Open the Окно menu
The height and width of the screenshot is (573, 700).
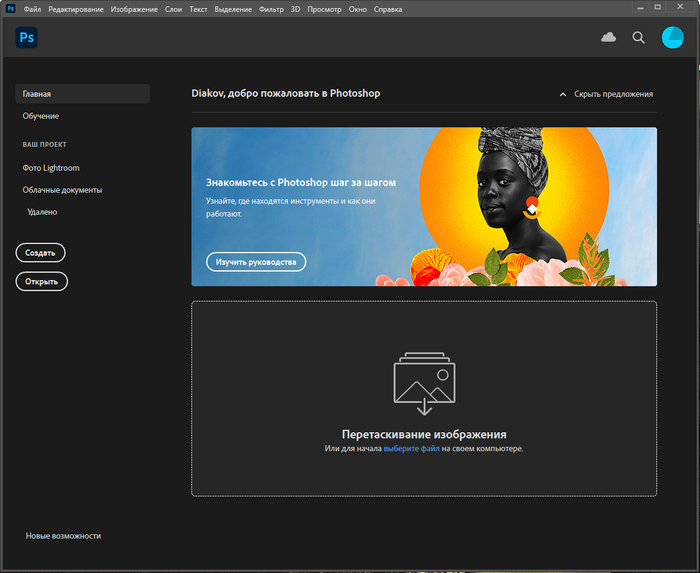[358, 9]
